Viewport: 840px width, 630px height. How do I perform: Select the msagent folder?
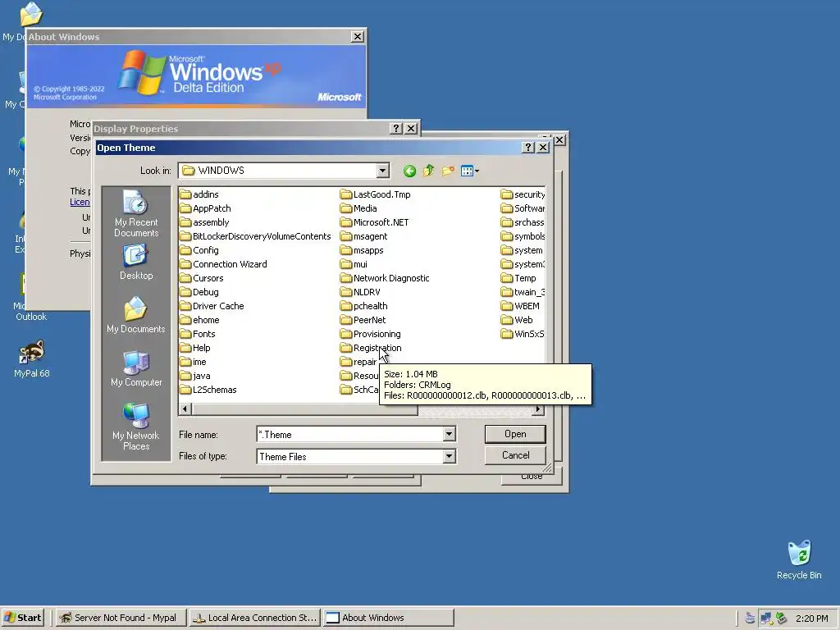point(363,236)
